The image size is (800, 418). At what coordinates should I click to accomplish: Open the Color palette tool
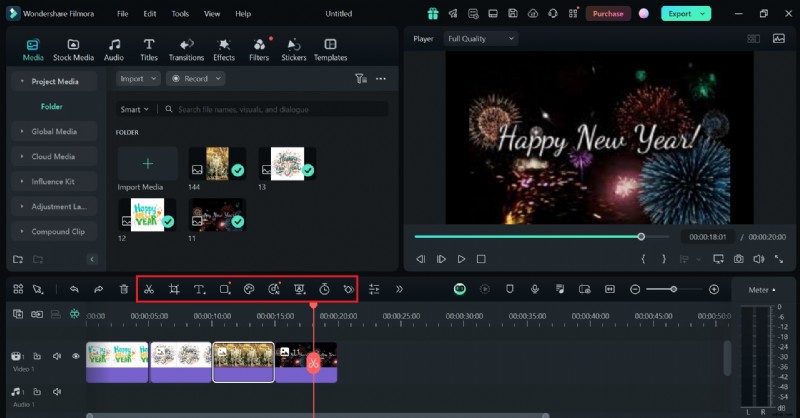pos(249,289)
